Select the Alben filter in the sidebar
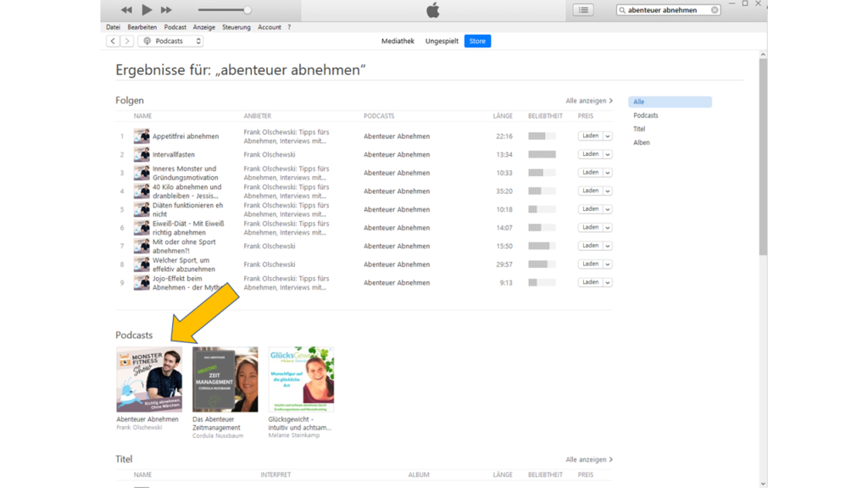The height and width of the screenshot is (488, 868). [x=642, y=142]
